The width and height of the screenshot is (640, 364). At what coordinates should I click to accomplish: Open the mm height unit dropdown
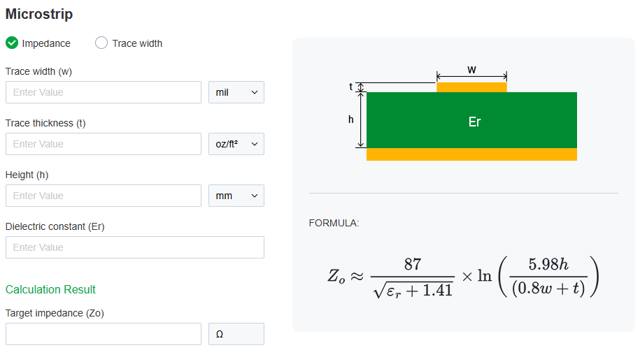pos(236,196)
